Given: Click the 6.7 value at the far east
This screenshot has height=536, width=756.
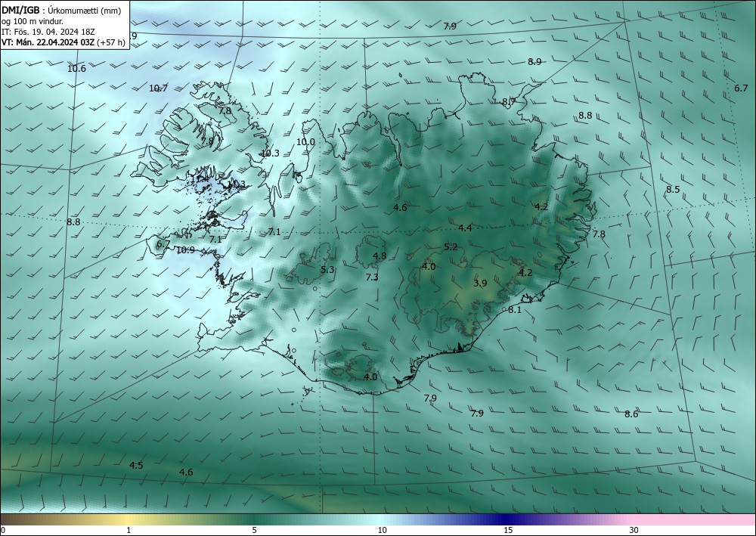Looking at the screenshot, I should (741, 88).
